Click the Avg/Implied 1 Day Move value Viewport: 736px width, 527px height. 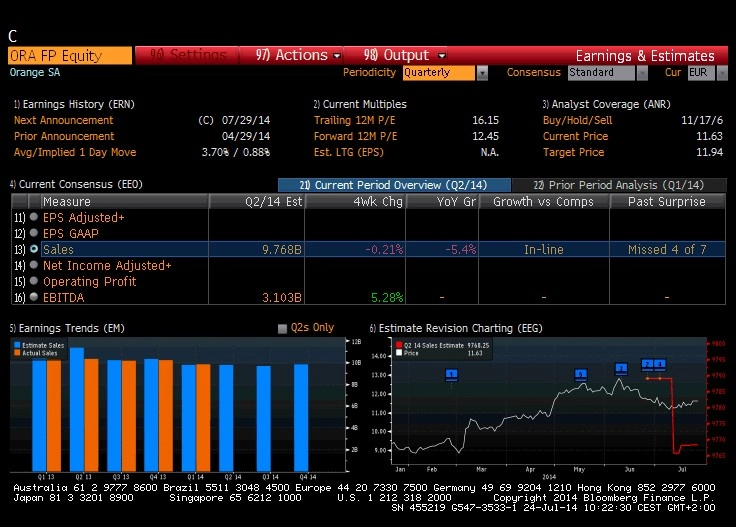236,152
